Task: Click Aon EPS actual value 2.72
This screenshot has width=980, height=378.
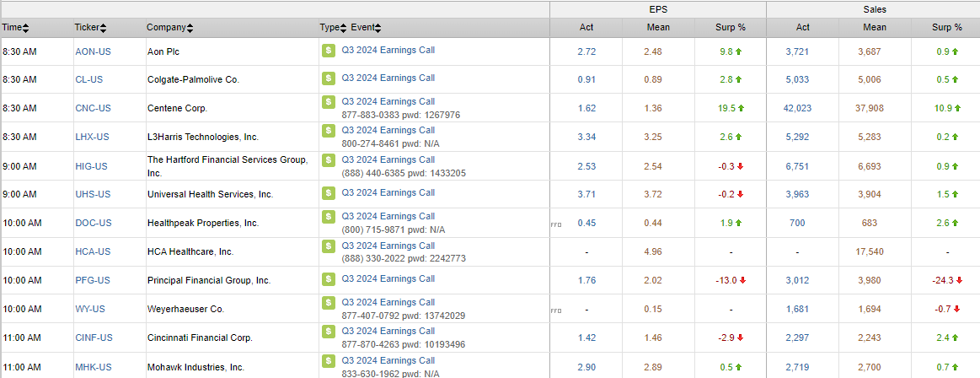Action: (586, 52)
